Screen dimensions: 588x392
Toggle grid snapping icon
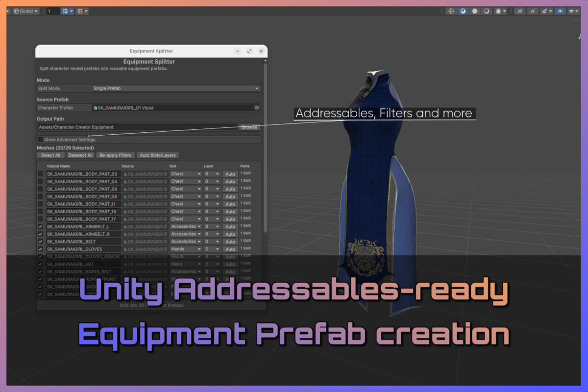[65, 11]
